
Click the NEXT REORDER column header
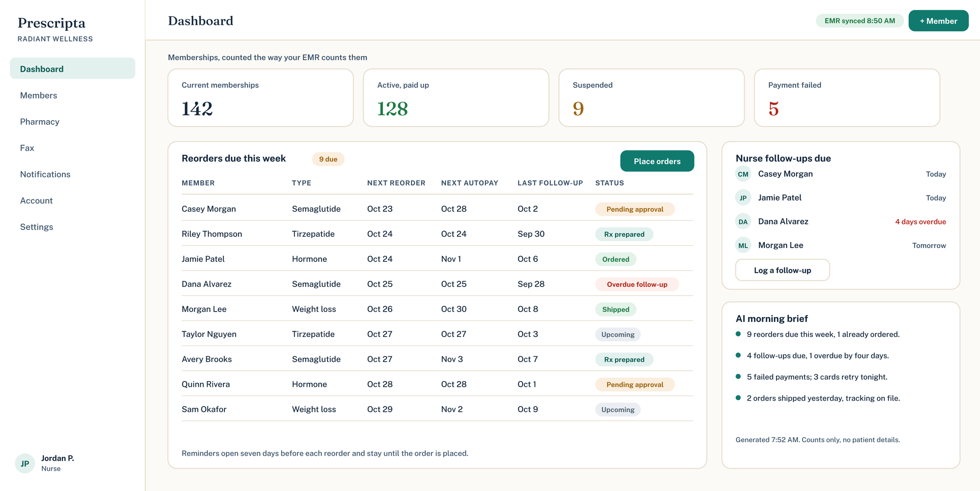click(x=396, y=183)
